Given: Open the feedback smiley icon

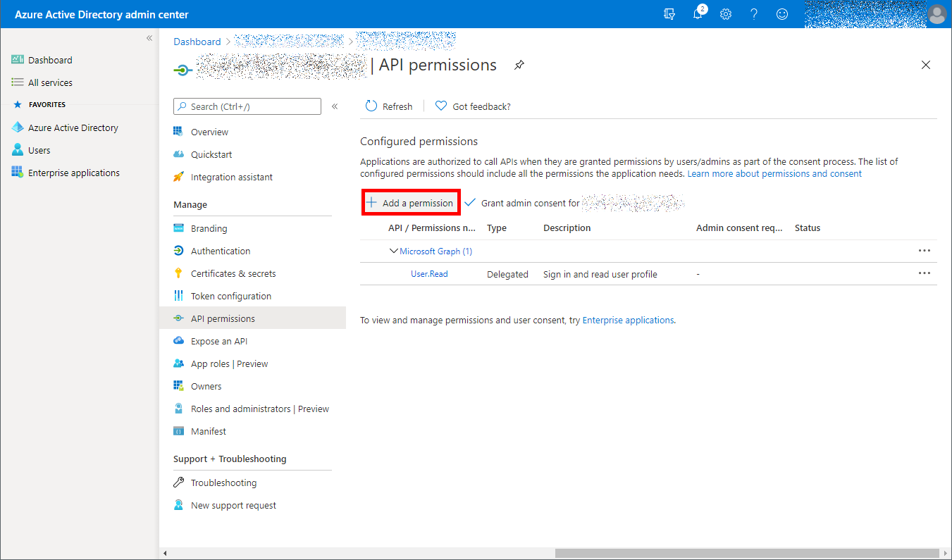Looking at the screenshot, I should [782, 14].
